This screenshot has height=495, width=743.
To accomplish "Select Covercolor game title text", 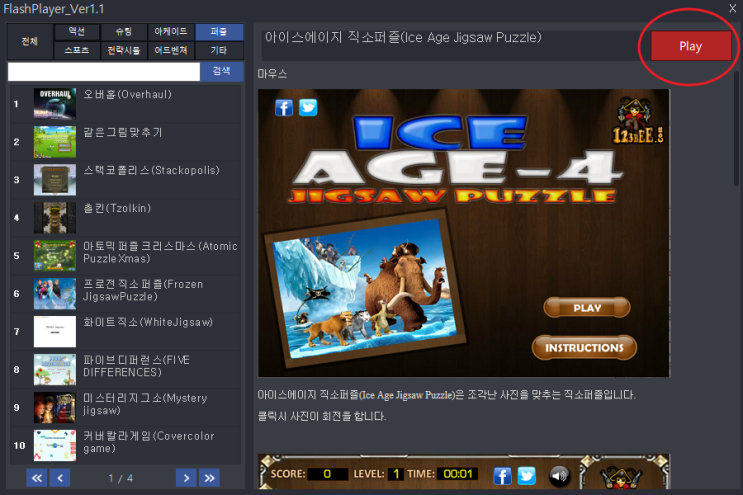I will [x=149, y=442].
